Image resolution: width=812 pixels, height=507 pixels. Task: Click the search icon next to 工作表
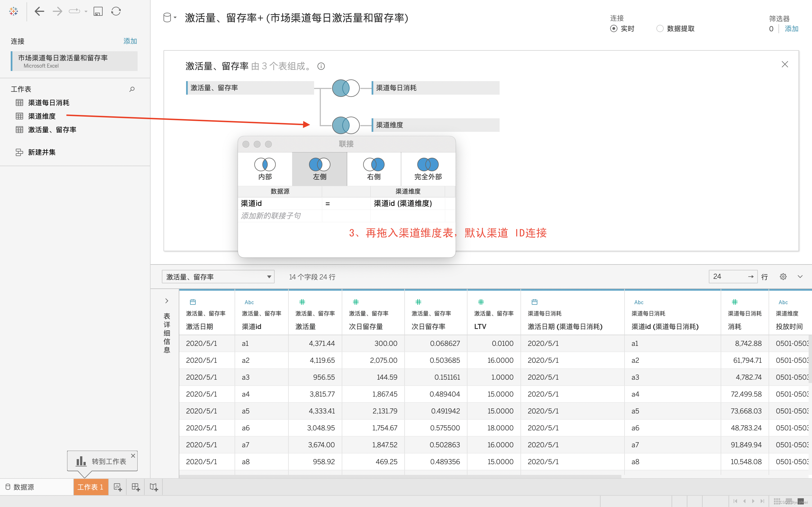pyautogui.click(x=132, y=89)
